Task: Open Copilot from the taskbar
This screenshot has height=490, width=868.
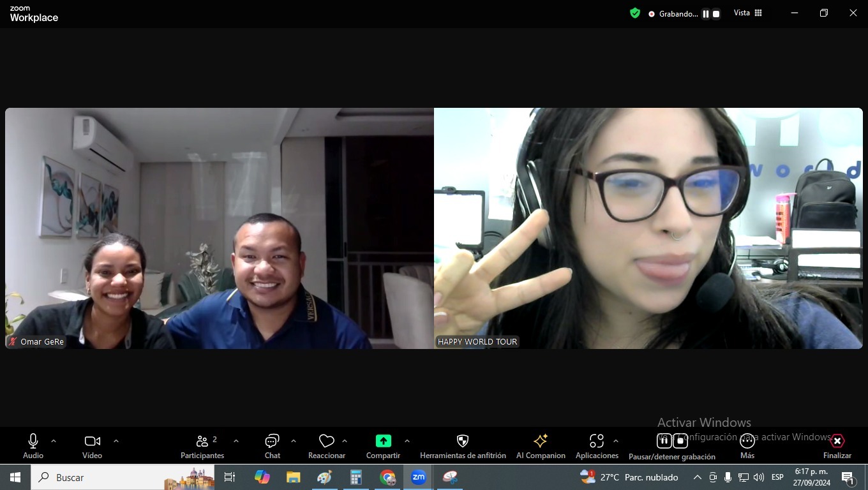Action: click(x=262, y=477)
